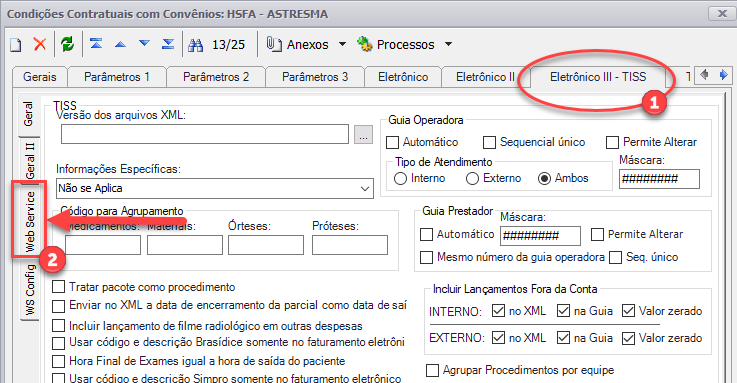
Task: Switch to the Eletrônico II tab
Action: click(x=486, y=77)
